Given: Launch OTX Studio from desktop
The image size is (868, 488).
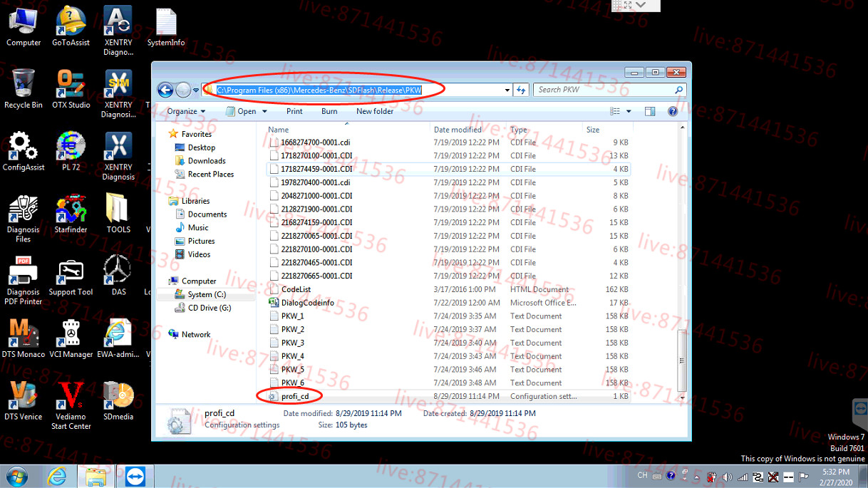Looking at the screenshot, I should coord(71,88).
